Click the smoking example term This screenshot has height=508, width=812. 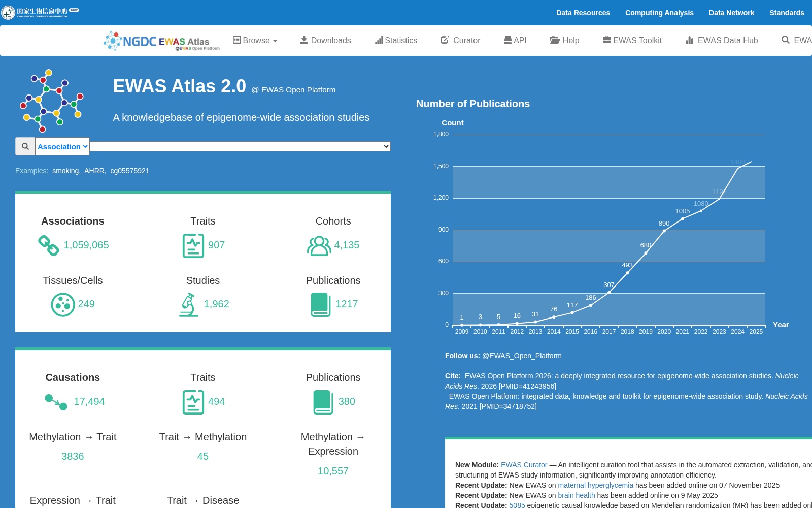click(x=65, y=171)
